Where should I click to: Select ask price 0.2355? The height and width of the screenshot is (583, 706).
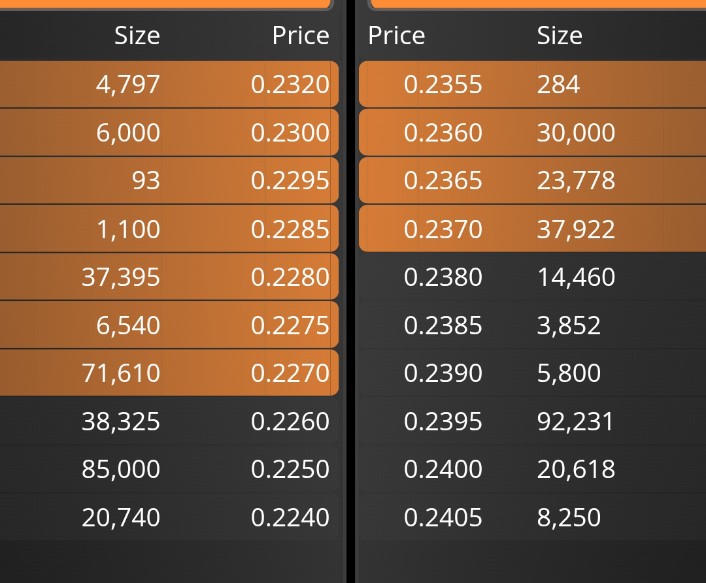coord(443,84)
